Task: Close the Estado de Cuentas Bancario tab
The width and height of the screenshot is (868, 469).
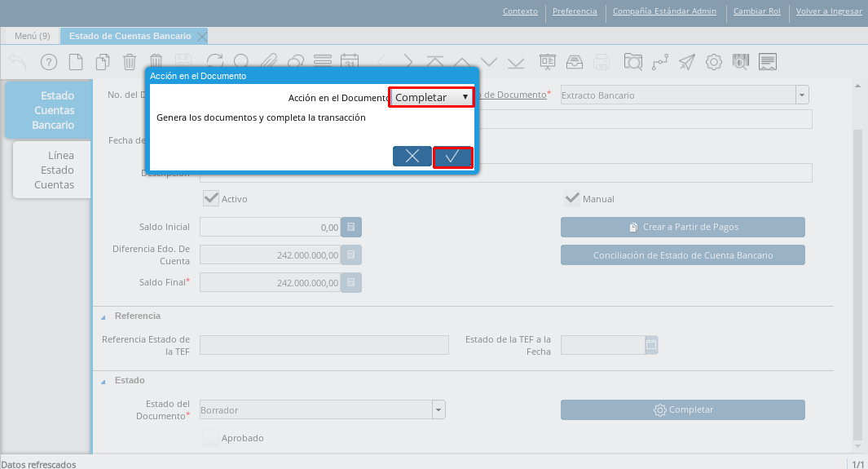Action: click(x=202, y=37)
